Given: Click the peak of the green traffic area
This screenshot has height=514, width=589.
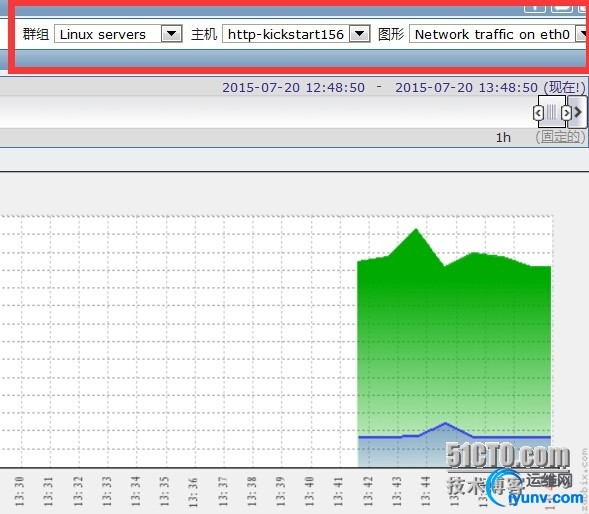Looking at the screenshot, I should pyautogui.click(x=416, y=229).
